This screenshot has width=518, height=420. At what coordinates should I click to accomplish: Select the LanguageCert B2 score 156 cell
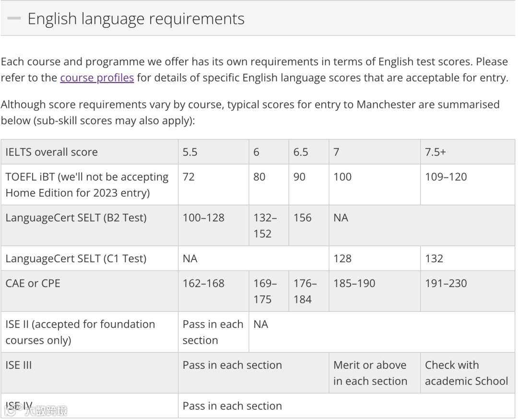point(302,218)
